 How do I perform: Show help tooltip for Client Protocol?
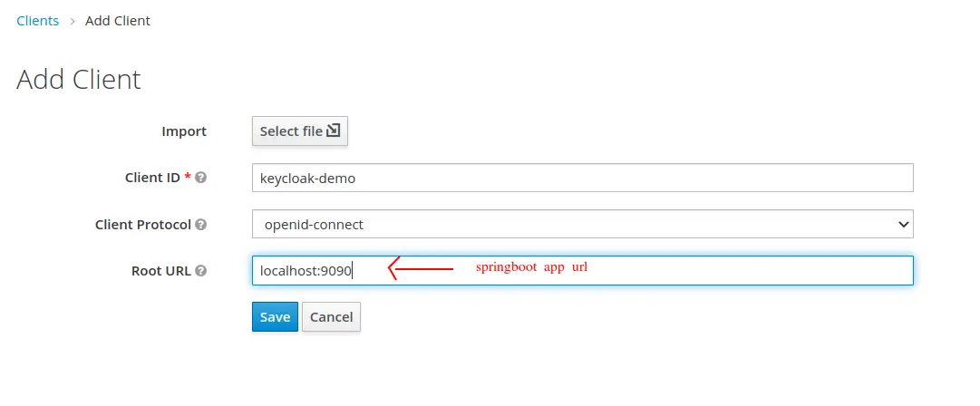pyautogui.click(x=200, y=224)
